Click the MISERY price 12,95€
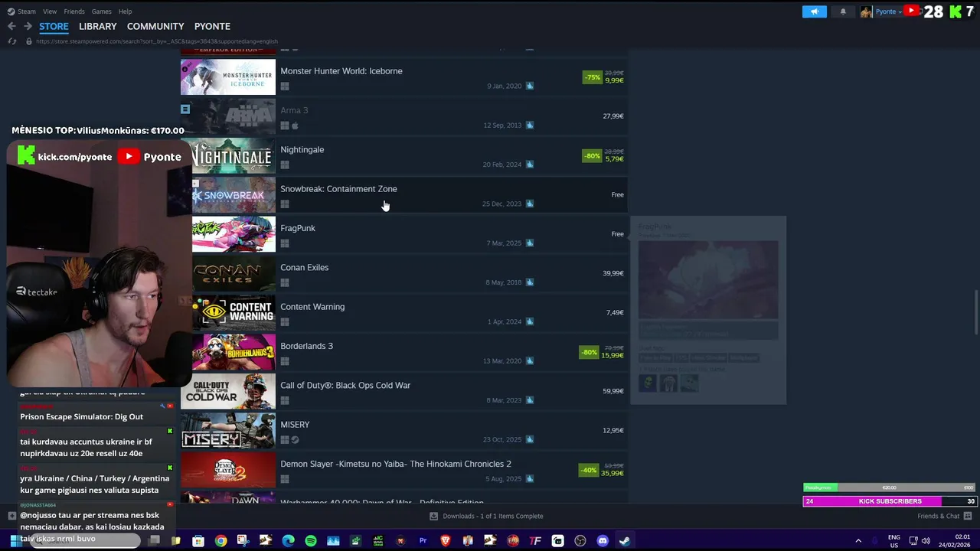Image resolution: width=980 pixels, height=551 pixels. [x=613, y=430]
